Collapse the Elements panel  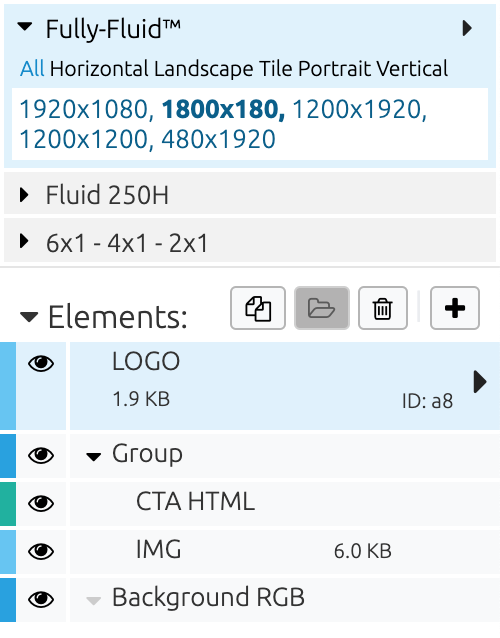point(29,317)
